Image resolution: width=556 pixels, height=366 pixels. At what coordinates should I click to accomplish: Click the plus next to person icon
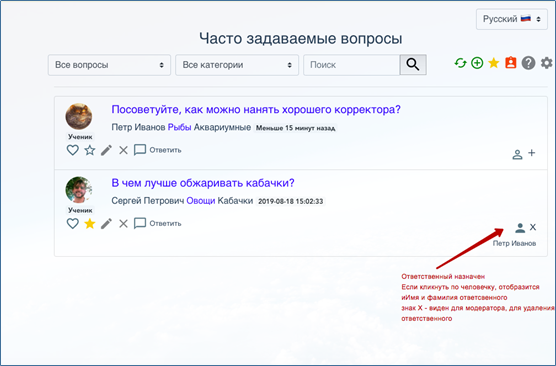532,153
